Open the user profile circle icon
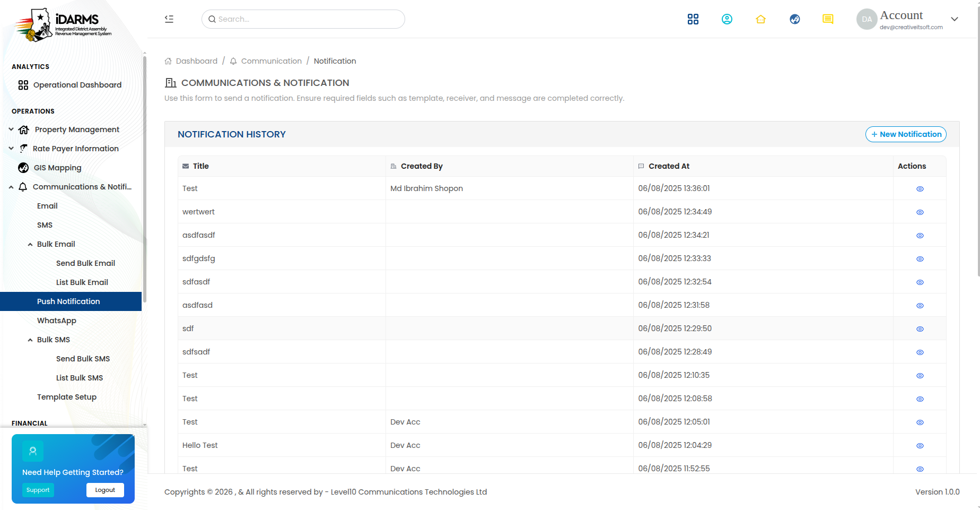The image size is (980, 510). point(727,19)
